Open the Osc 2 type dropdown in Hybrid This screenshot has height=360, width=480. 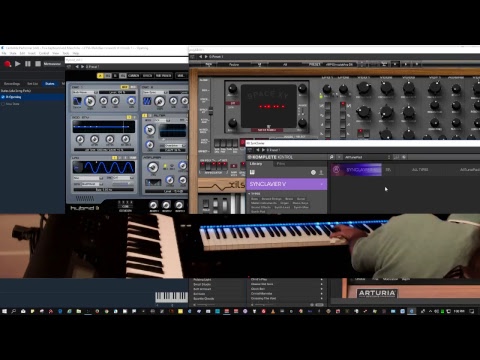[x=155, y=92]
